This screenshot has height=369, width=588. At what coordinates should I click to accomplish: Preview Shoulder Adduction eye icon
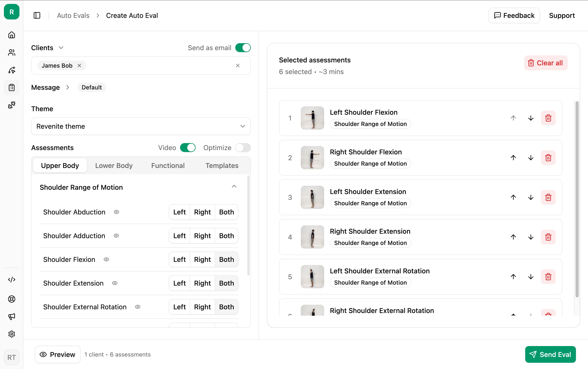click(116, 236)
